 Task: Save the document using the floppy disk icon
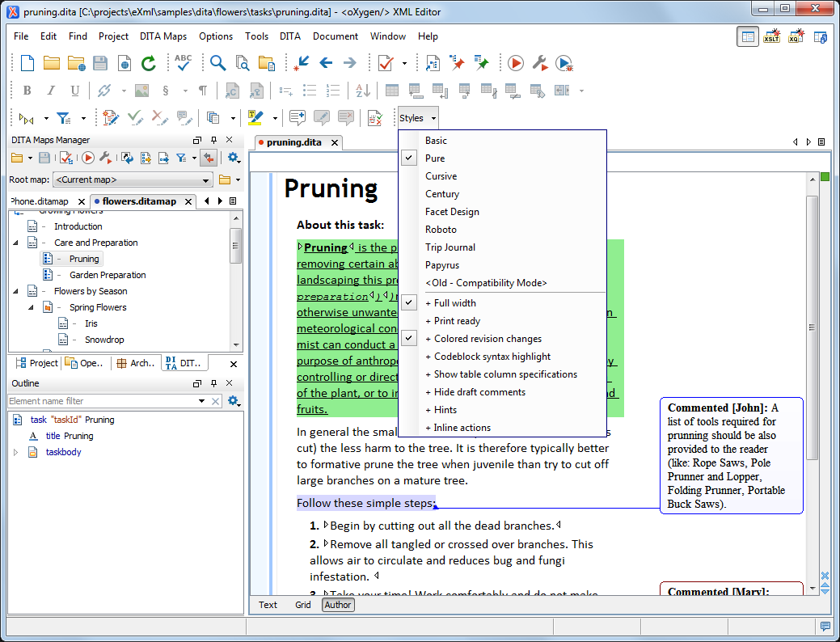pyautogui.click(x=100, y=63)
